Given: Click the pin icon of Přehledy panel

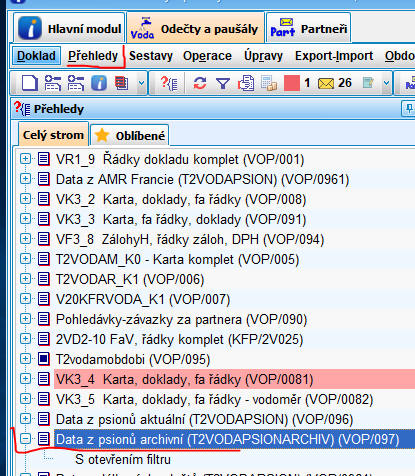Looking at the screenshot, I should click(409, 109).
